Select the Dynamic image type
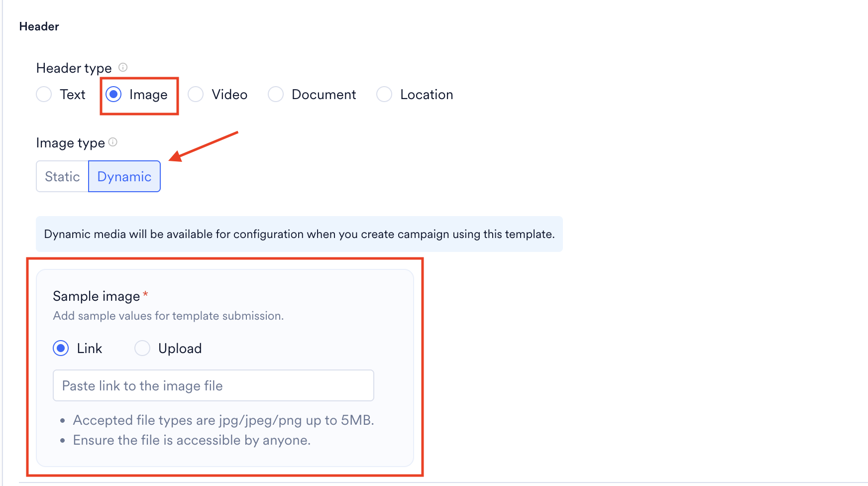The height and width of the screenshot is (486, 868). [124, 176]
